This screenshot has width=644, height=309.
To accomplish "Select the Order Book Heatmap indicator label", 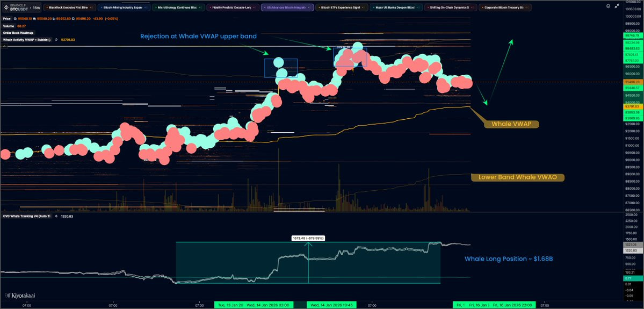I will click(x=18, y=33).
